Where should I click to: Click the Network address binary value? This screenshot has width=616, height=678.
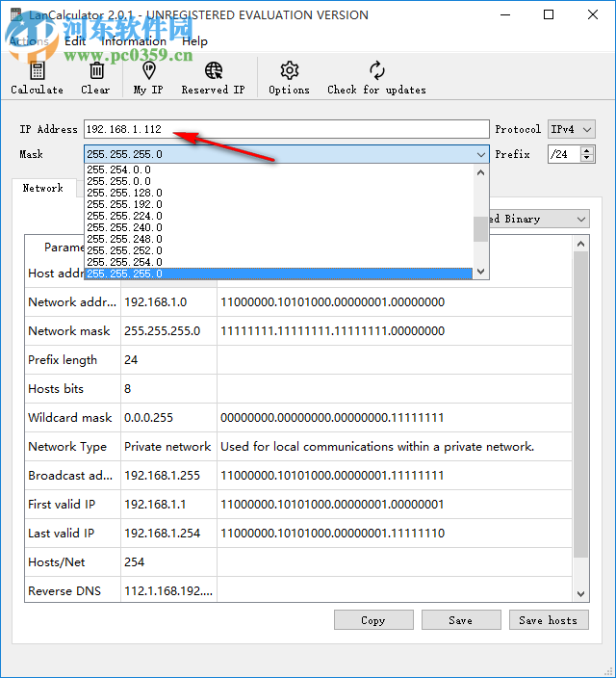point(332,301)
